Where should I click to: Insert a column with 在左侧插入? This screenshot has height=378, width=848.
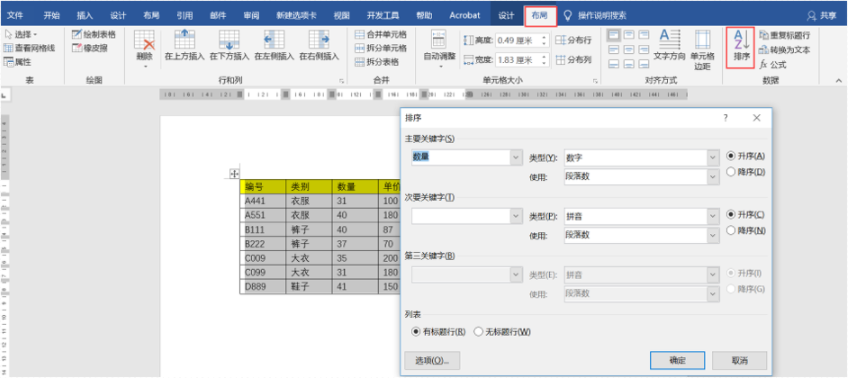(274, 45)
